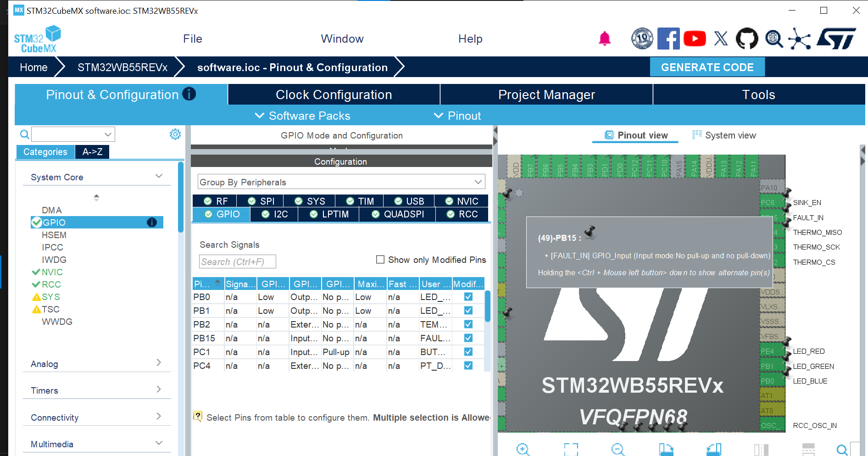868x456 pixels.
Task: Click the pink notification bell icon
Action: pyautogui.click(x=605, y=39)
